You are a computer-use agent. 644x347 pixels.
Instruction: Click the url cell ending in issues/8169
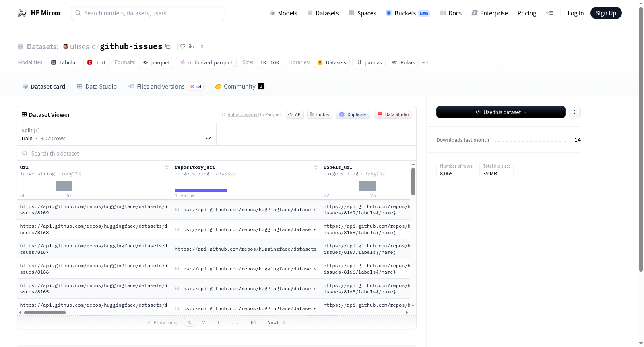coord(94,210)
